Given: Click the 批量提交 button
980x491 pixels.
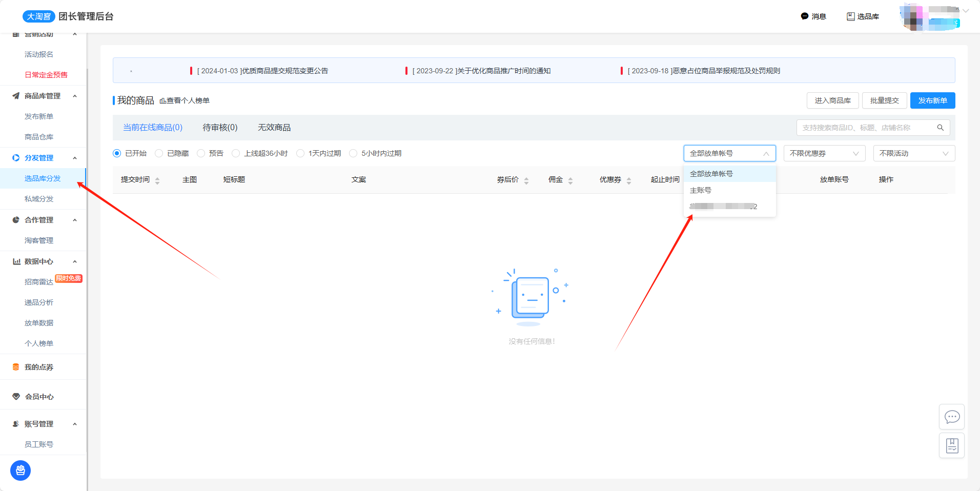Looking at the screenshot, I should click(884, 100).
